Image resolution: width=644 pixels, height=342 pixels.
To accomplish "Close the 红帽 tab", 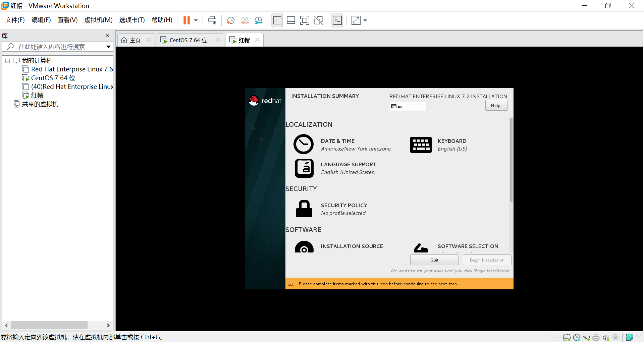I will 257,40.
